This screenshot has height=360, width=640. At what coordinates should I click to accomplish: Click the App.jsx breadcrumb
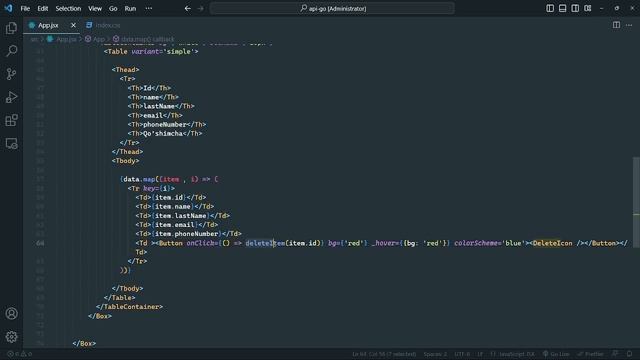(66, 39)
